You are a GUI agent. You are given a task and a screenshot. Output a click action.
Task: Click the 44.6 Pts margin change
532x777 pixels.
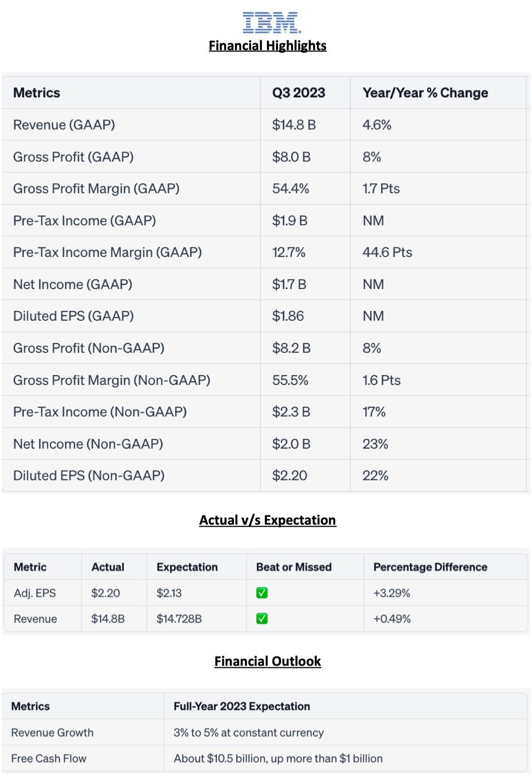387,252
